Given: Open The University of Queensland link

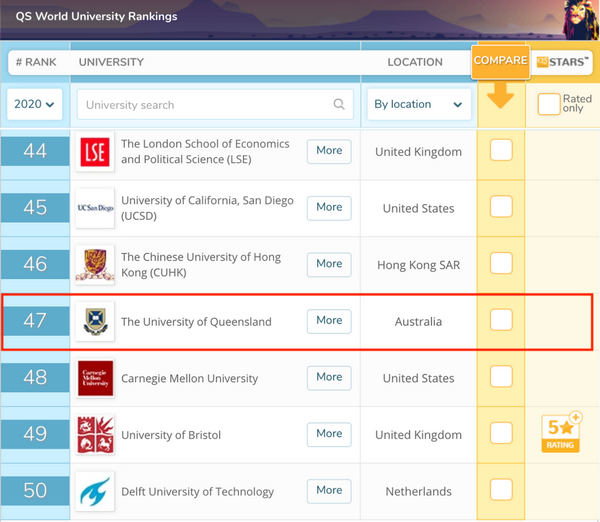Looking at the screenshot, I should click(x=196, y=322).
